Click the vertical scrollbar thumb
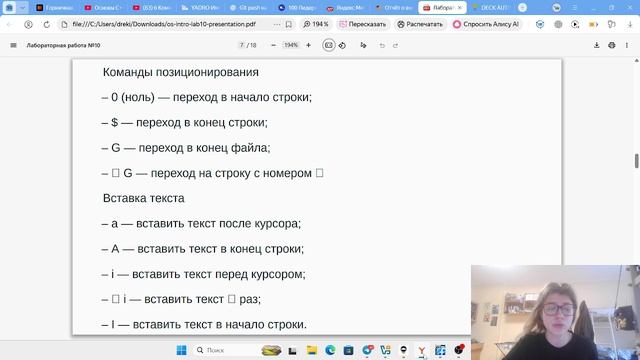The width and height of the screenshot is (640, 360). tap(636, 161)
